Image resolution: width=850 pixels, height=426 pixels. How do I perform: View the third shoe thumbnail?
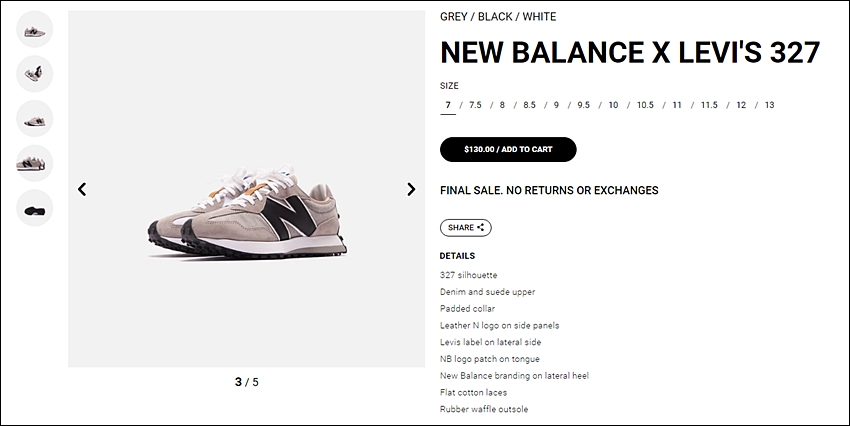click(x=35, y=119)
